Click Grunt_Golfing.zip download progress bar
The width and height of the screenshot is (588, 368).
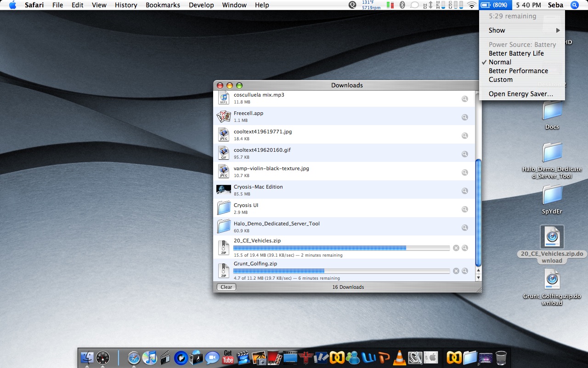(x=341, y=271)
